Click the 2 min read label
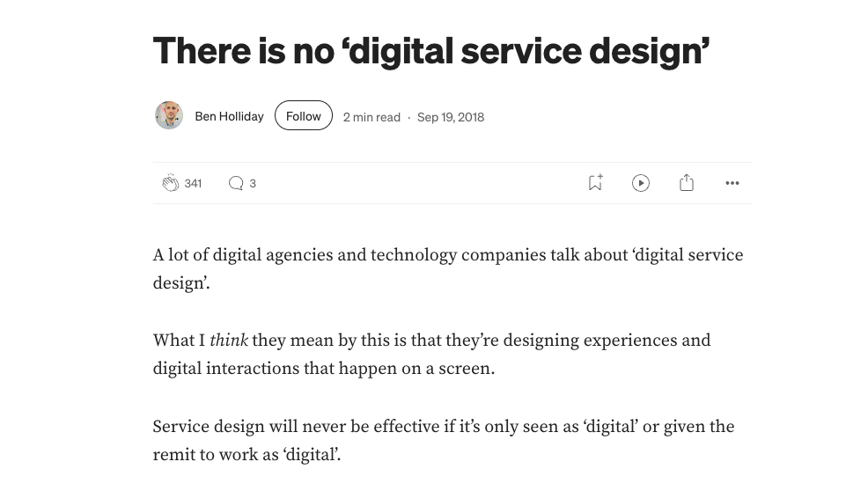The image size is (868, 491). tap(371, 117)
